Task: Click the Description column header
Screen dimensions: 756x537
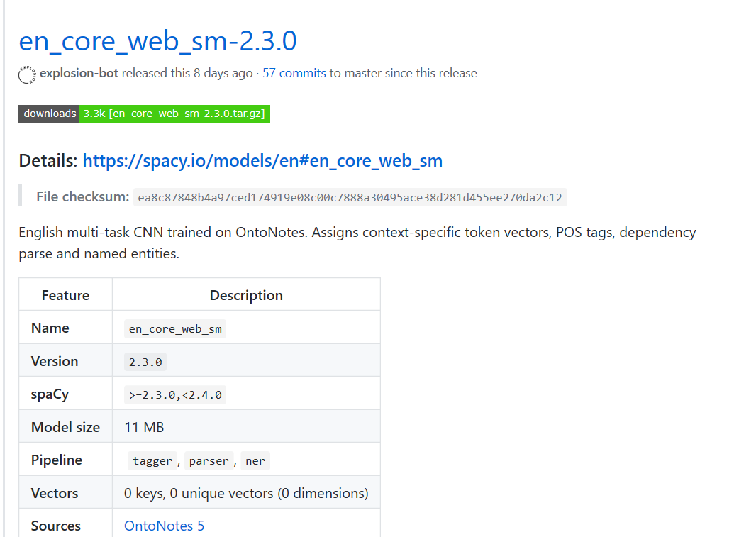Action: coord(246,295)
